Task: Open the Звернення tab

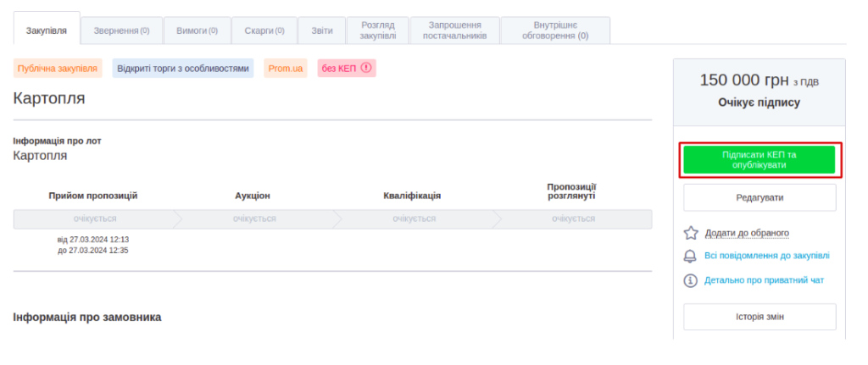Action: tap(121, 30)
